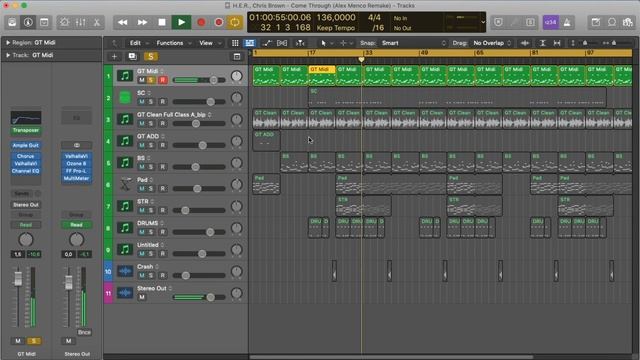Solo the Pad track
Viewport: 640px width, 360px height.
(x=151, y=189)
